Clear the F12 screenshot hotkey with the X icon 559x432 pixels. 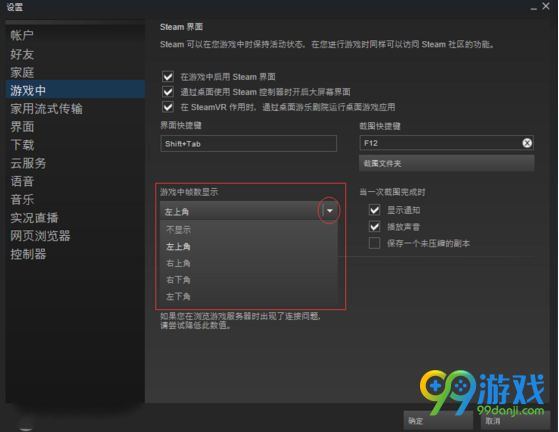click(x=527, y=143)
